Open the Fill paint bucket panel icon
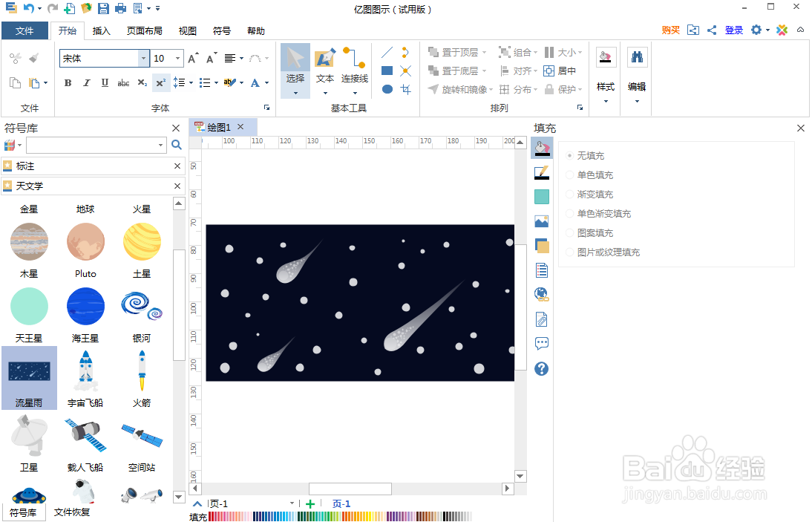This screenshot has height=522, width=812. click(542, 148)
